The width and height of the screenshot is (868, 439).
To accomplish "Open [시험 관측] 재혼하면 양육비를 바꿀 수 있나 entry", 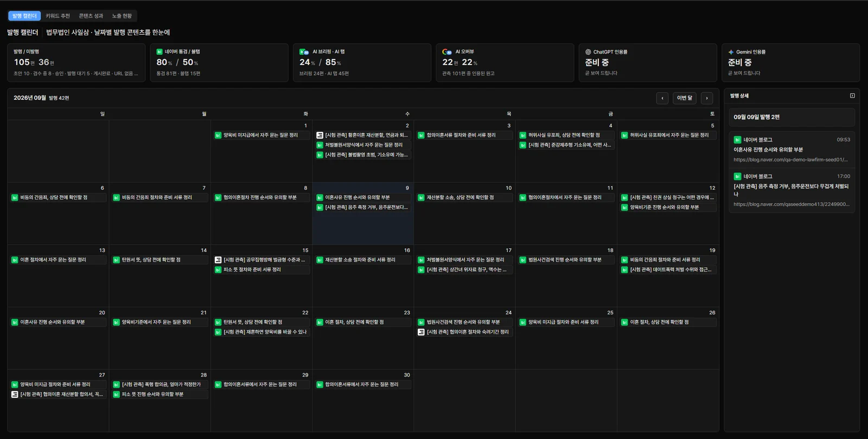I will pyautogui.click(x=261, y=332).
